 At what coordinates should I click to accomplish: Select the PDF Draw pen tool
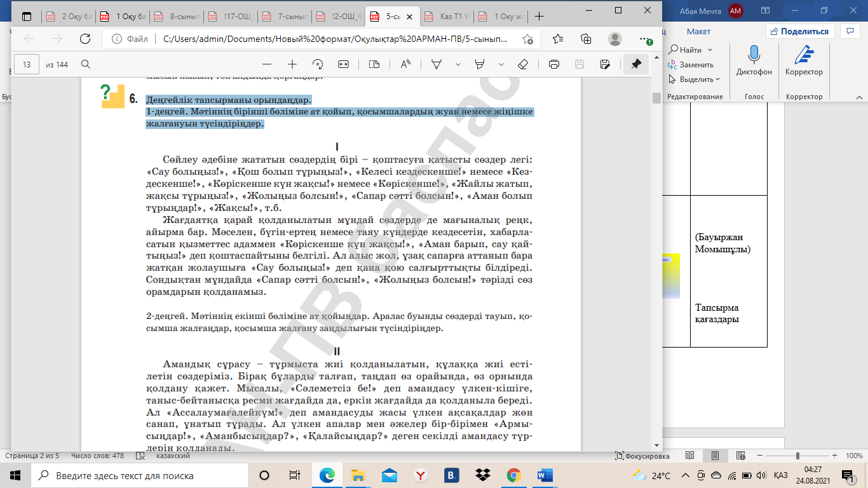(x=437, y=64)
